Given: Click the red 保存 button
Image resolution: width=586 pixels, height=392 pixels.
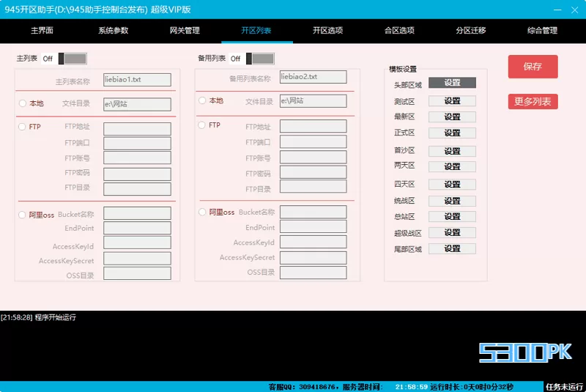Looking at the screenshot, I should (x=533, y=67).
